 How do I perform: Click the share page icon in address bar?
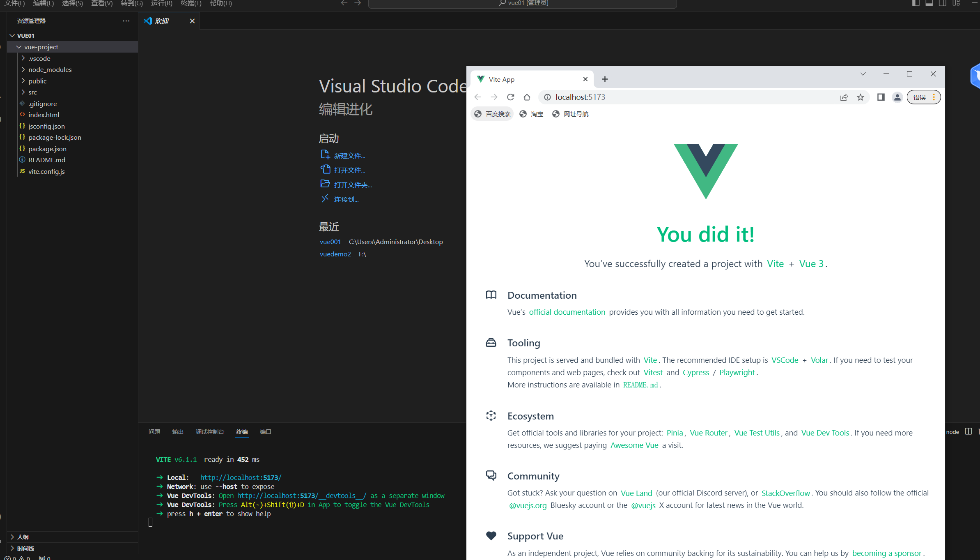pos(844,97)
